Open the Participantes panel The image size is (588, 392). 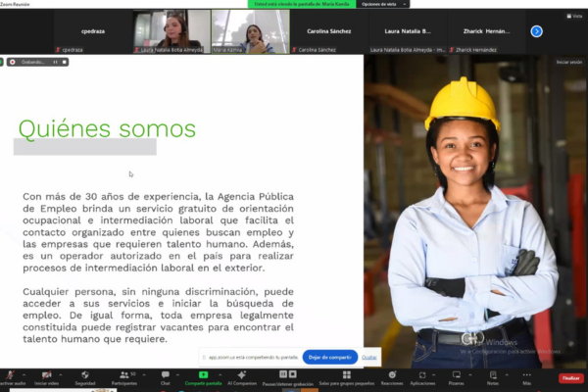click(124, 377)
